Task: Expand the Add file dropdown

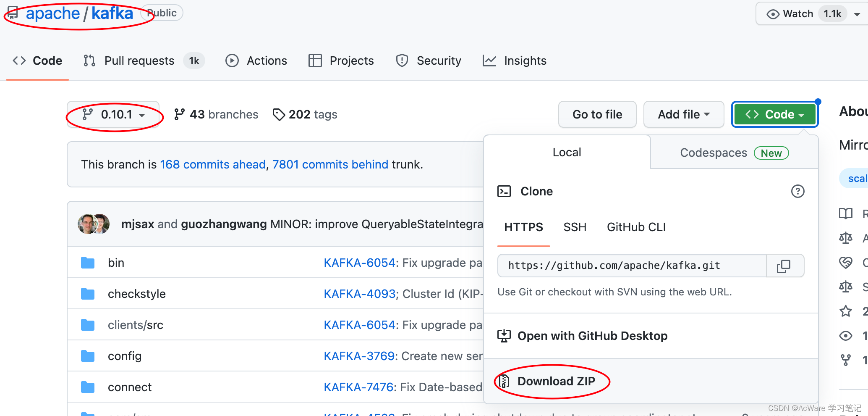Action: tap(684, 114)
